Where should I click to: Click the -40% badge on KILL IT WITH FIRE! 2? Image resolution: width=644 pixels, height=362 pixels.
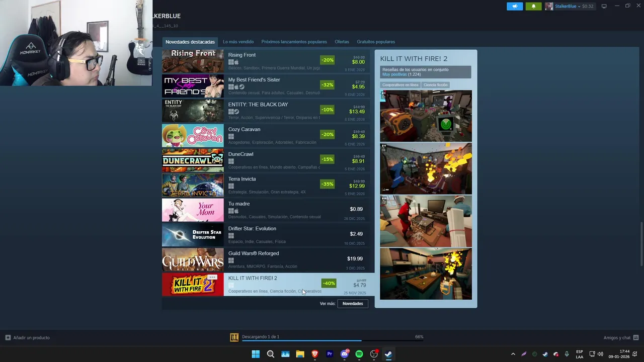(x=329, y=283)
